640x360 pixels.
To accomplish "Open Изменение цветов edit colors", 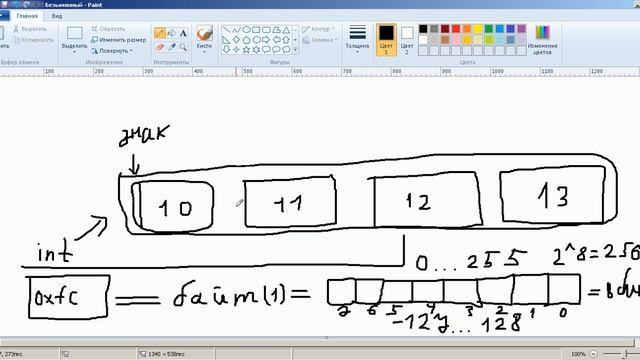I will click(542, 40).
